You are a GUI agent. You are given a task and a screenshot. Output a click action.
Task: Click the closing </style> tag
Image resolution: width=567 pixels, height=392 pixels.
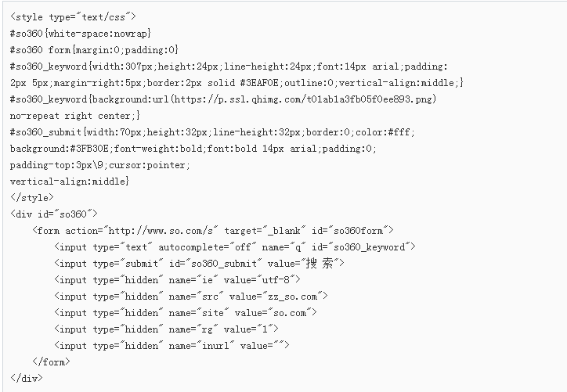click(32, 198)
